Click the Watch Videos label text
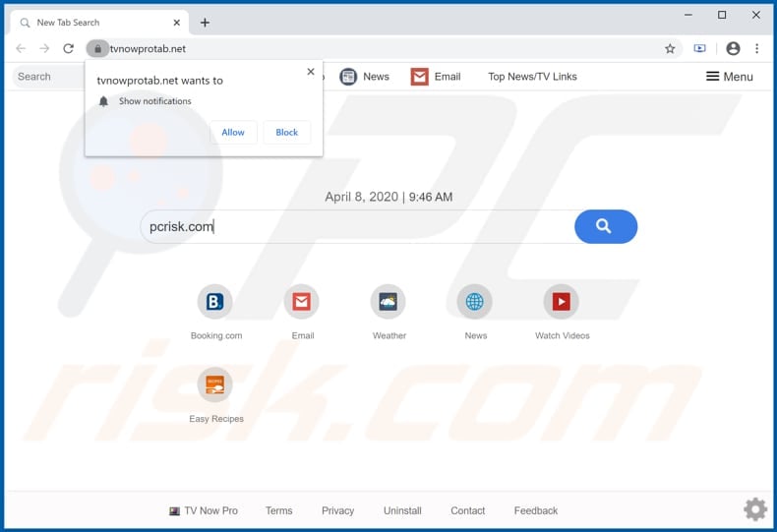 pyautogui.click(x=563, y=336)
